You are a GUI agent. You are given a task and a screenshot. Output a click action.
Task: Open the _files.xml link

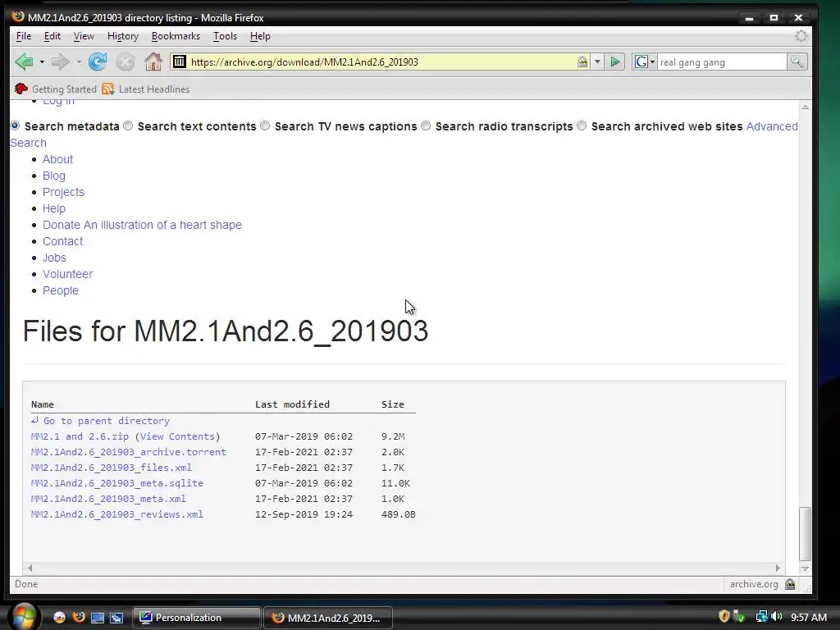pyautogui.click(x=112, y=468)
